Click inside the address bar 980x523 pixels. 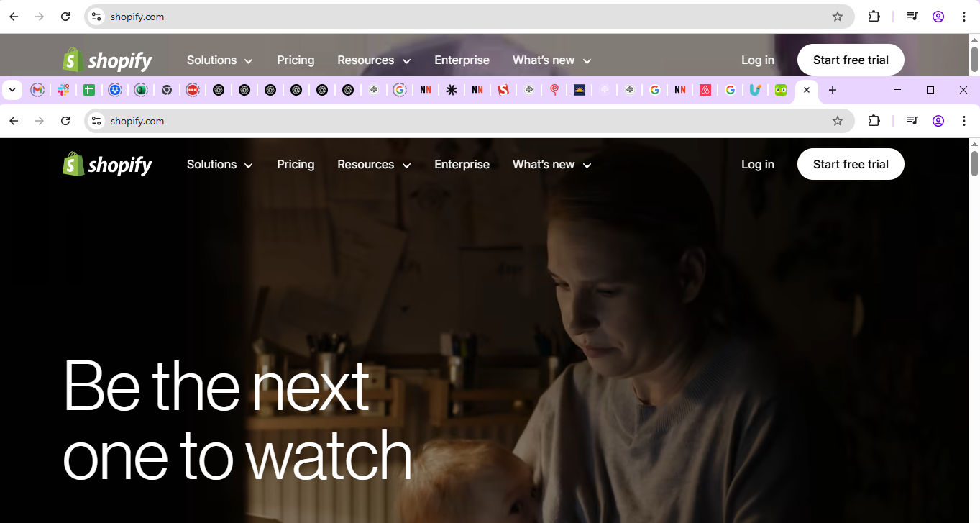(288, 121)
